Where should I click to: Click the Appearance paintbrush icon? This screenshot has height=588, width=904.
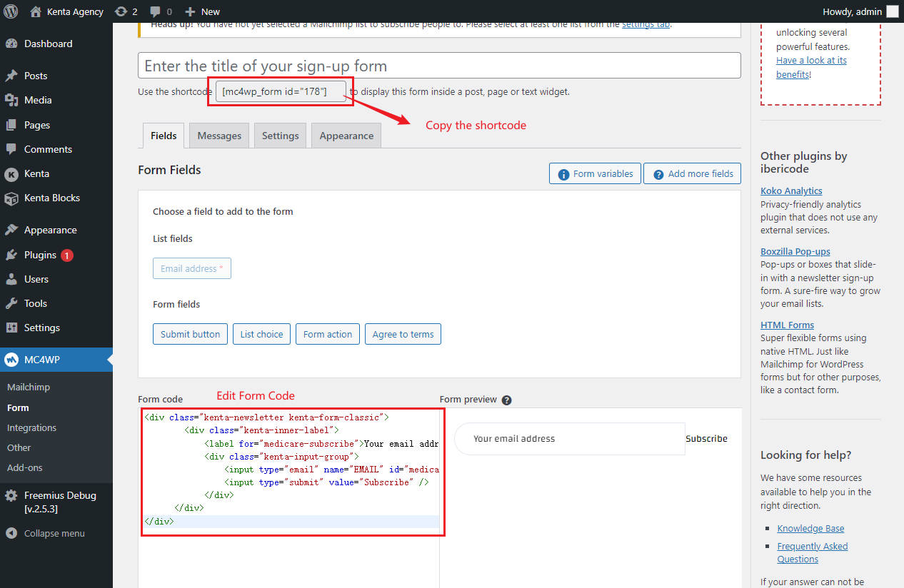click(x=11, y=230)
